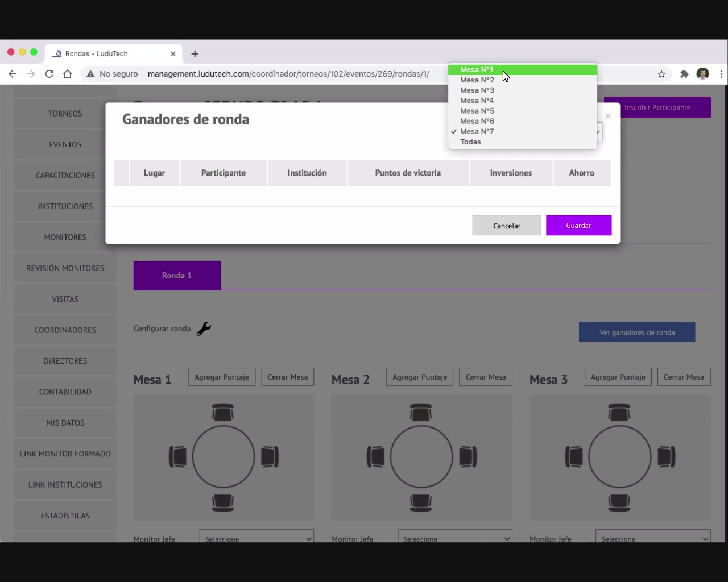
Task: Click the address bar URL
Action: (x=288, y=74)
